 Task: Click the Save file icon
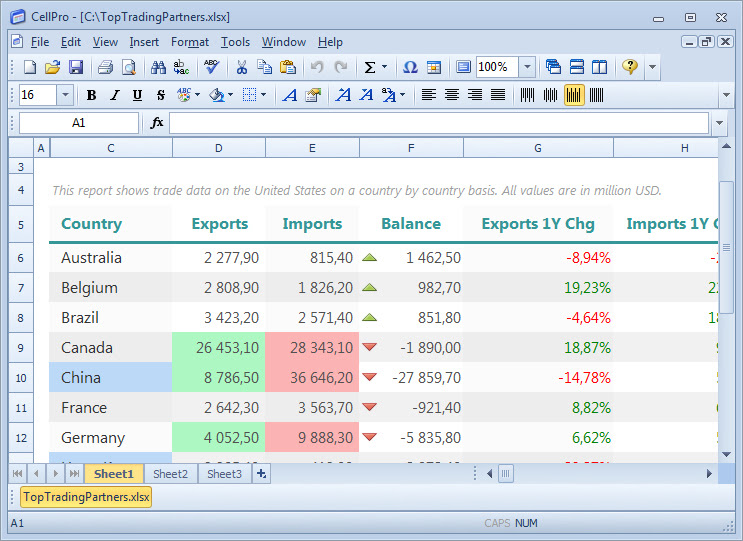pyautogui.click(x=75, y=67)
